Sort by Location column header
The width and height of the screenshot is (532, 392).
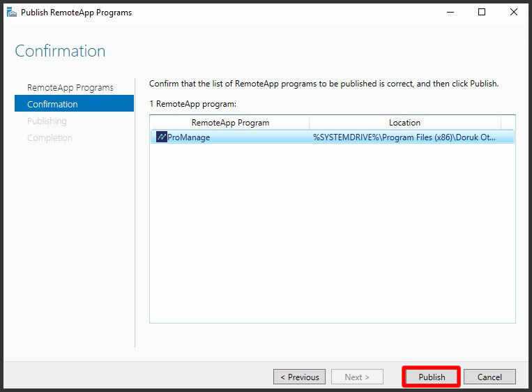click(x=405, y=123)
